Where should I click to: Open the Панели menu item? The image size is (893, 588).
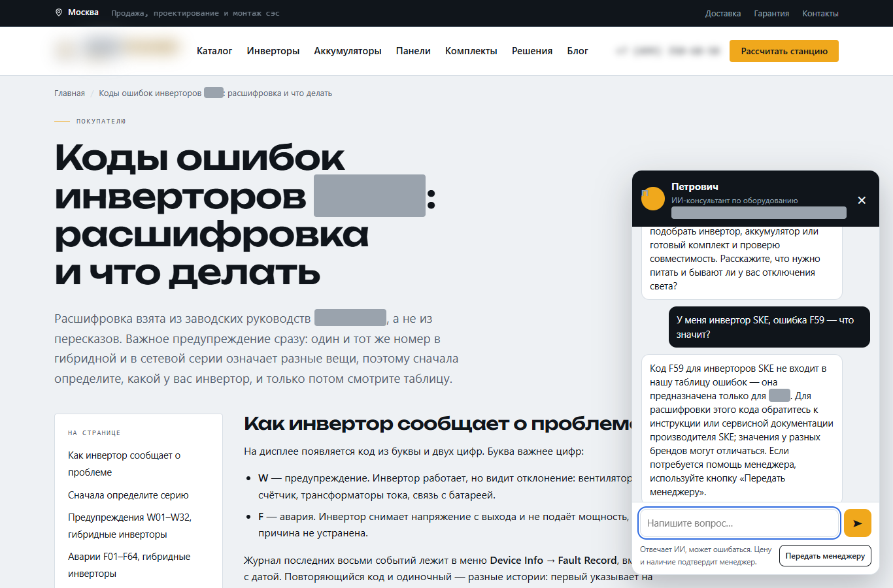413,51
